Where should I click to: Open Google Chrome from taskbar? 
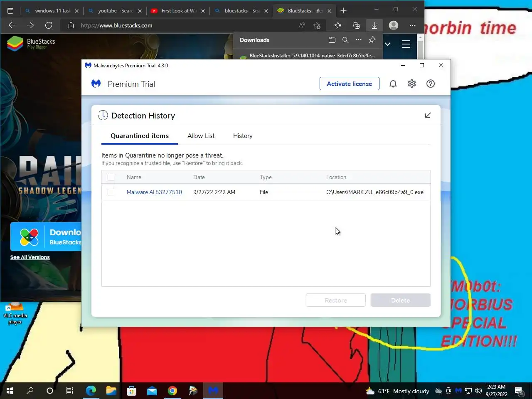tap(172, 391)
